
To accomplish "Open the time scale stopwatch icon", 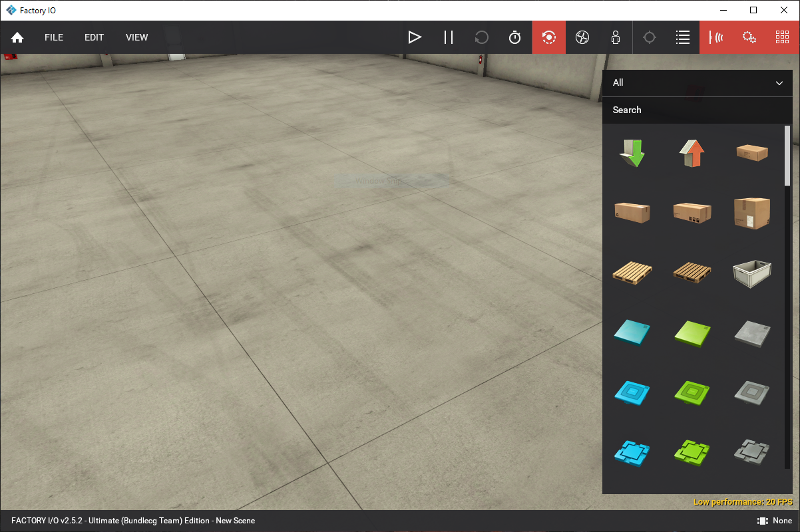I will click(x=514, y=37).
